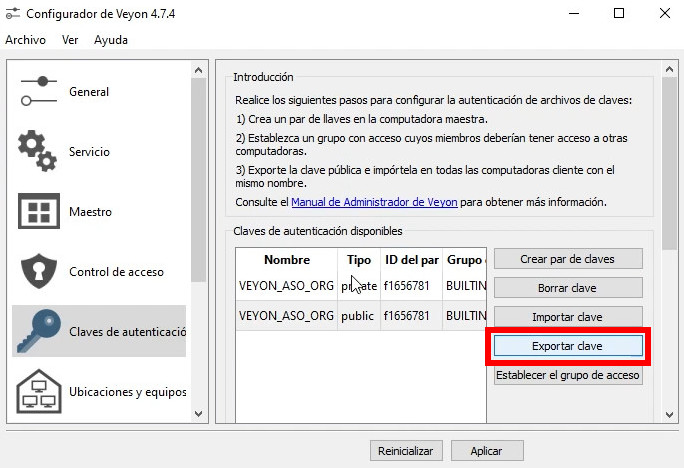
Task: Open the Maestro grid icon
Action: 38,212
